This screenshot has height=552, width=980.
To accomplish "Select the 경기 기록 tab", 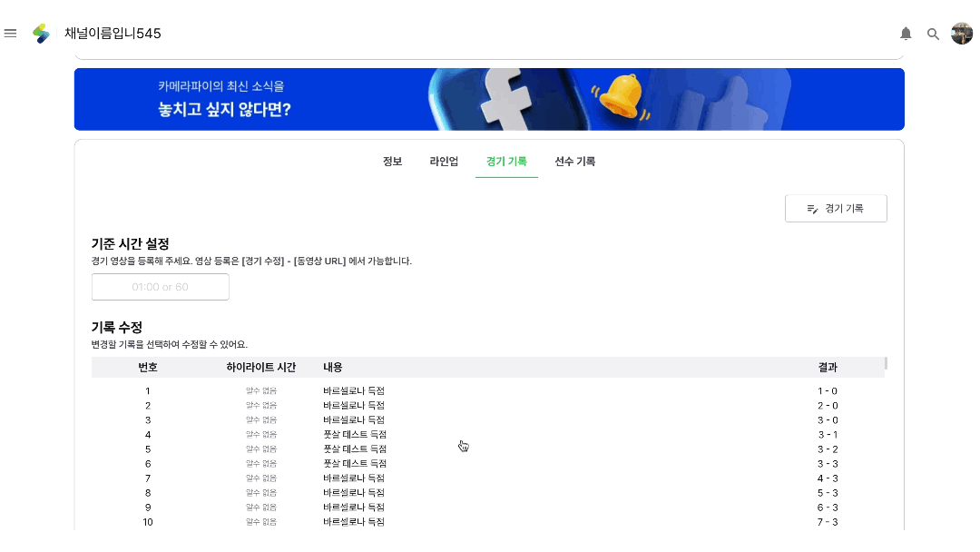I will click(x=506, y=162).
